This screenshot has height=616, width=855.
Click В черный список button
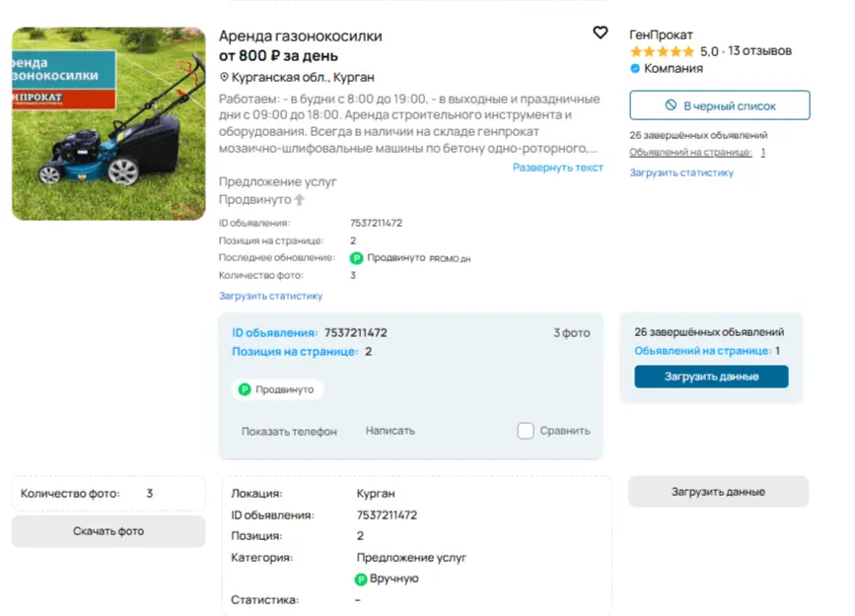720,105
